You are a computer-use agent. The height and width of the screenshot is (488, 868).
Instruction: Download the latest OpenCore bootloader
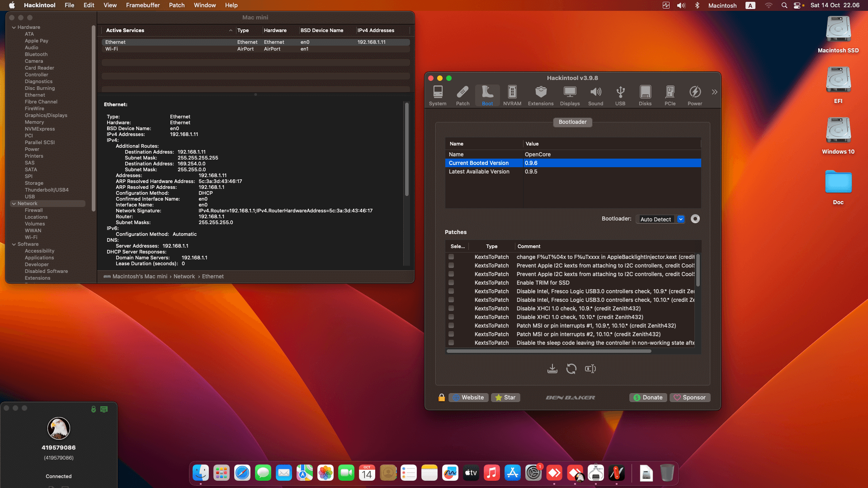point(552,369)
